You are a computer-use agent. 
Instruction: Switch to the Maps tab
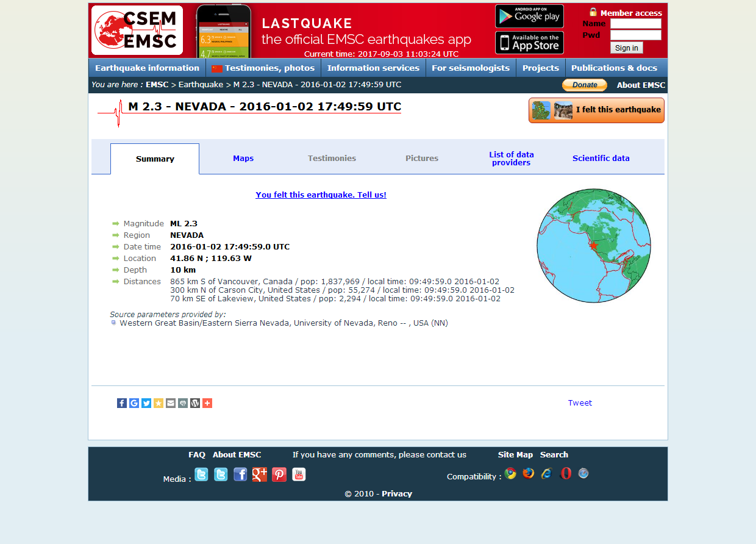click(x=243, y=158)
